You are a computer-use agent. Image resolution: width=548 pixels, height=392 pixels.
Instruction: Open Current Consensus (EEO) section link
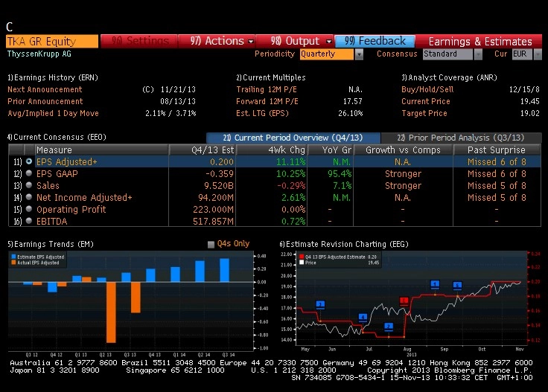pos(57,137)
